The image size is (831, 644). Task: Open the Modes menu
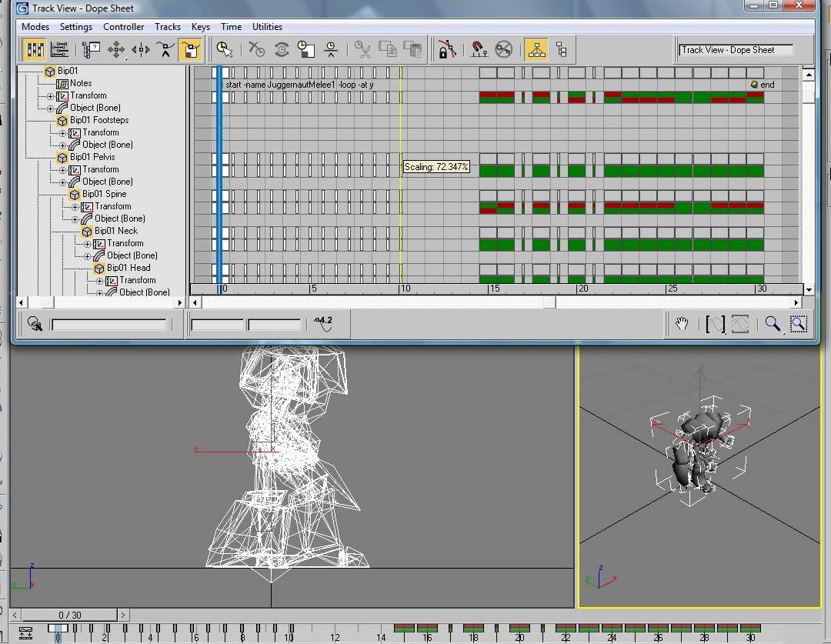(x=35, y=26)
